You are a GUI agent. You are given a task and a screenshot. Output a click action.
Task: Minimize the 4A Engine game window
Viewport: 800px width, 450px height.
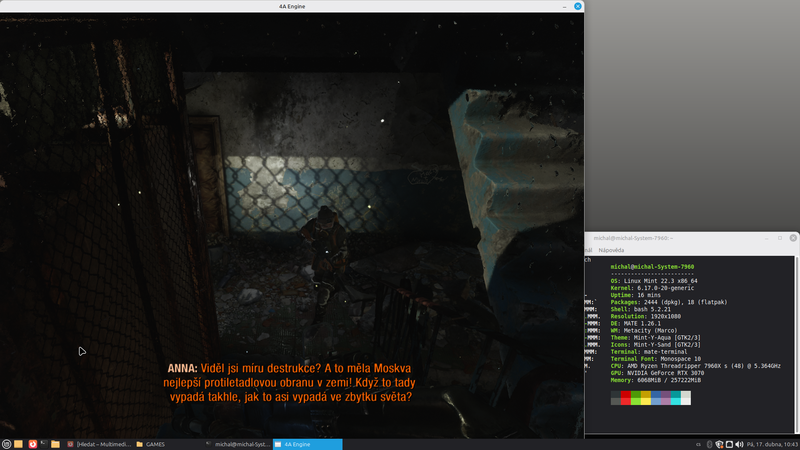point(564,6)
